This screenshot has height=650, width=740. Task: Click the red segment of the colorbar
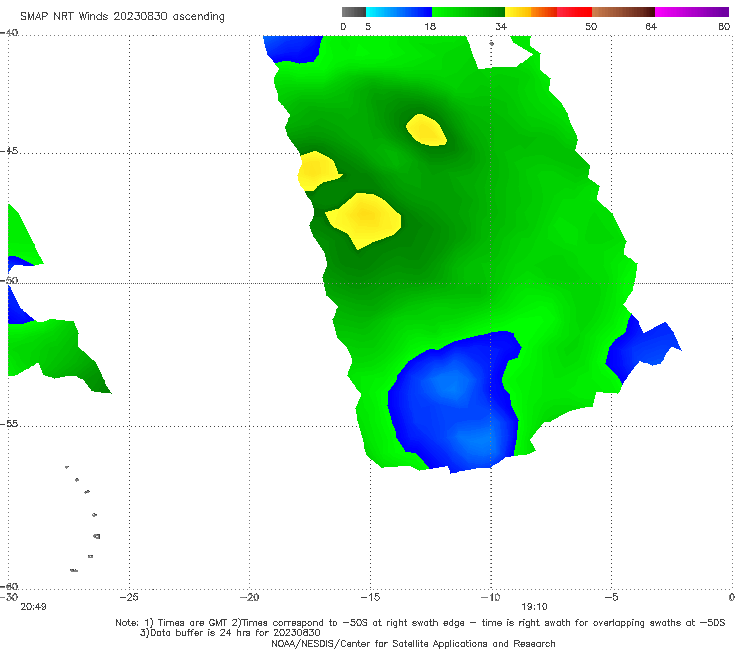coord(574,12)
